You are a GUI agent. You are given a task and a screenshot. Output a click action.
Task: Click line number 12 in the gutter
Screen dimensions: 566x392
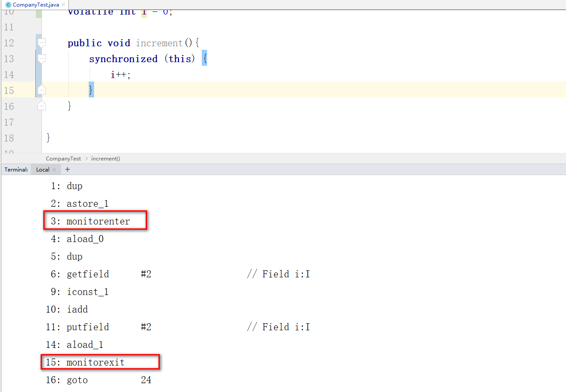coord(8,43)
